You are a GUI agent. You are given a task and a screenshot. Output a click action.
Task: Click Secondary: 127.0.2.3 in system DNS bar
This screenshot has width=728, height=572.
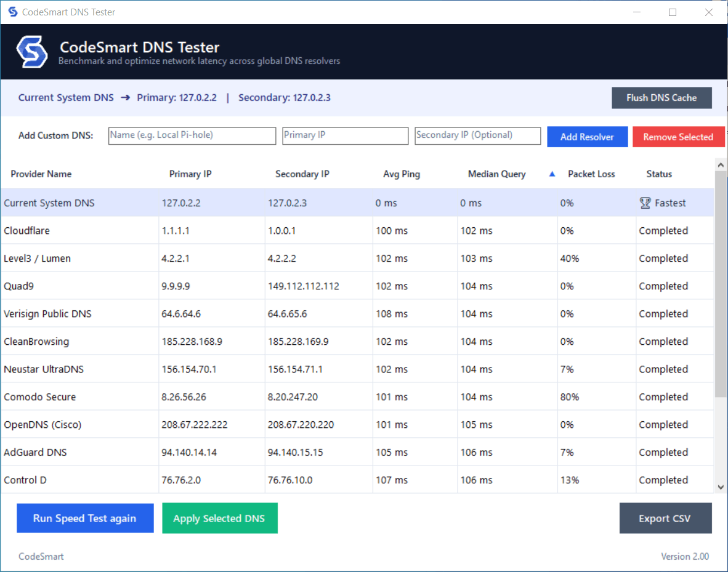[x=285, y=97]
